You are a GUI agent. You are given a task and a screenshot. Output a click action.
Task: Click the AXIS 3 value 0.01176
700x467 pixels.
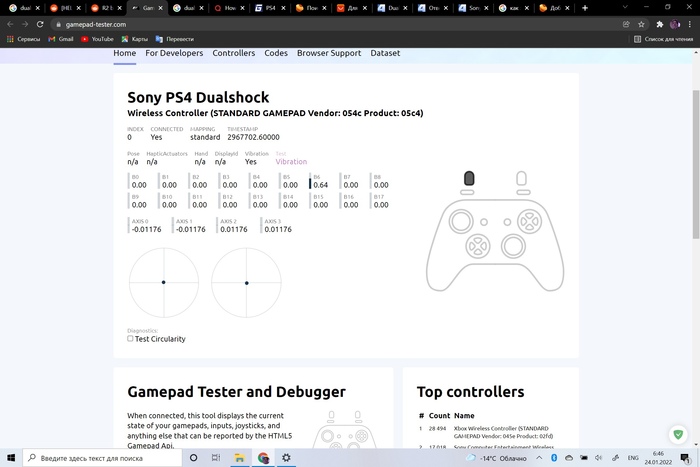[278, 229]
